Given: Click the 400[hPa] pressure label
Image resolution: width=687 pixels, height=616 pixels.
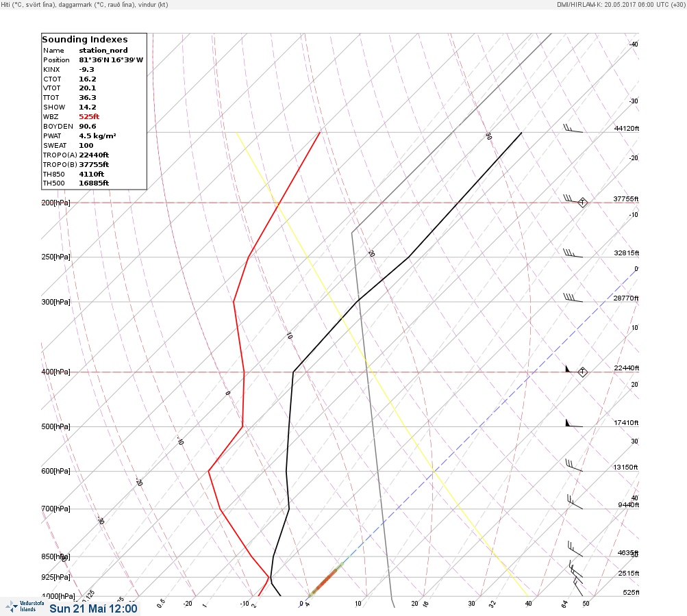Looking at the screenshot, I should (x=55, y=372).
